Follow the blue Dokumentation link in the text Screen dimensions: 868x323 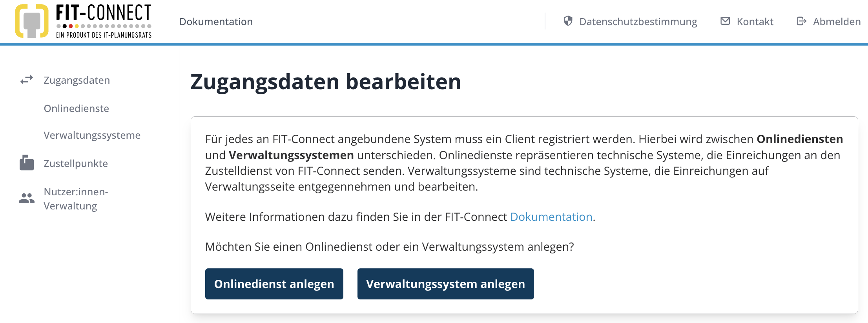(551, 217)
